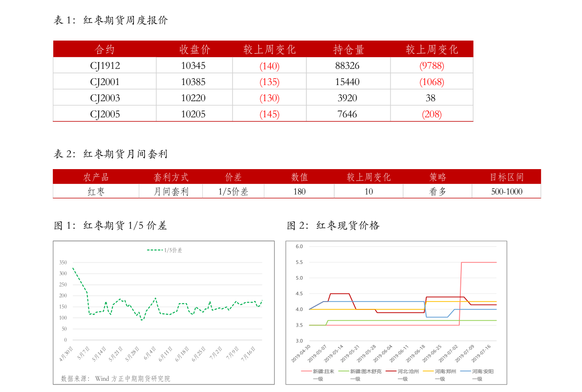Click the 图 2: 红枣现货价格 chart title
The image size is (582, 392).
pos(333,225)
